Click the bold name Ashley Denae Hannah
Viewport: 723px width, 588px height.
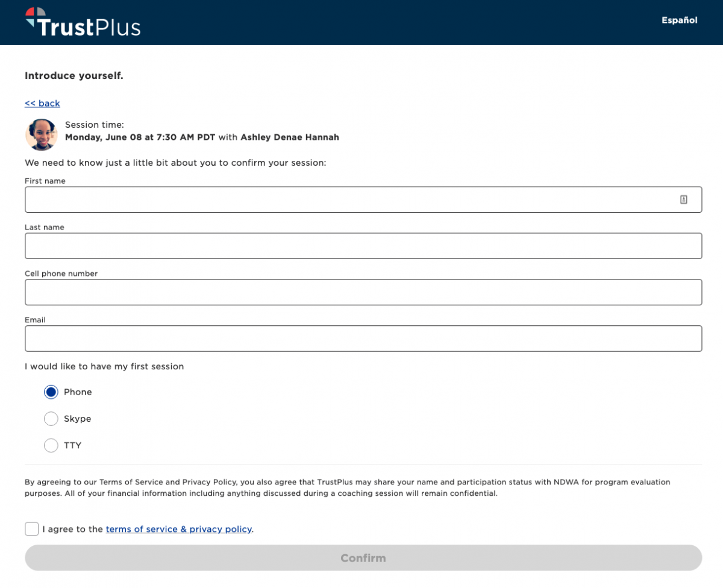(290, 137)
